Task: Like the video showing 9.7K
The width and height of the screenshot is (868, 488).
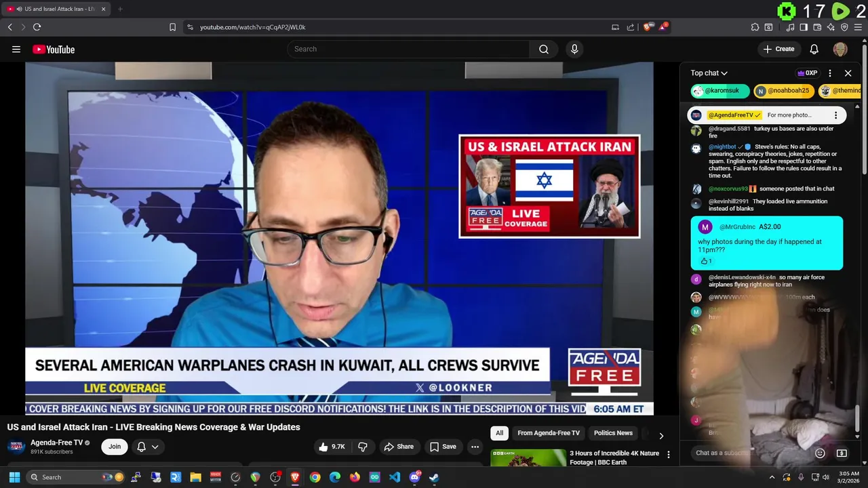Action: coord(332,447)
